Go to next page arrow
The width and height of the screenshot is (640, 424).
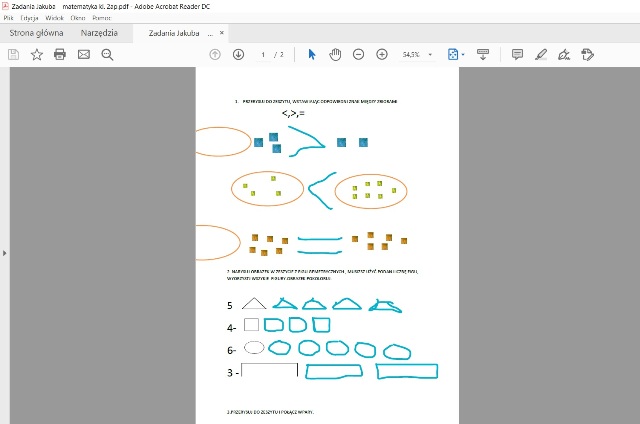click(238, 54)
